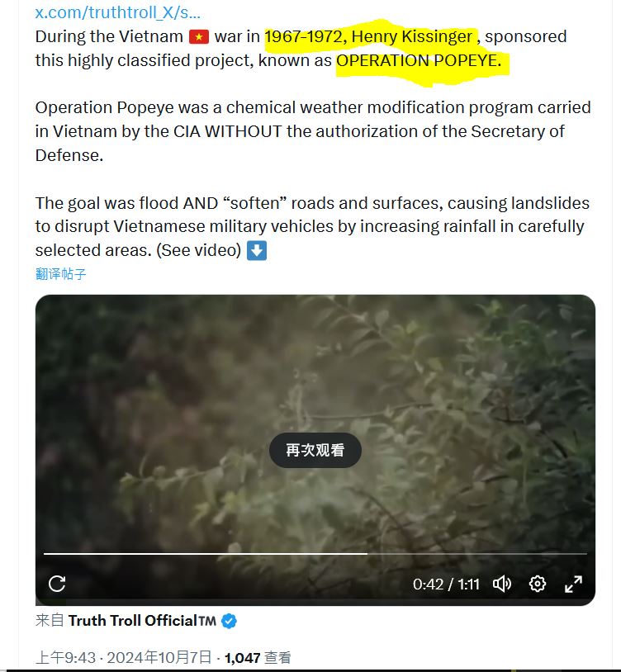Viewport: 621px width, 672px height.
Task: Click the Vietnam flag emoji in the post
Action: [x=199, y=37]
